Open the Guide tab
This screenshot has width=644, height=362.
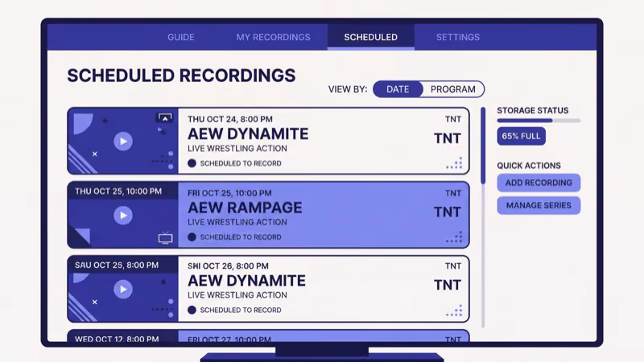[181, 37]
